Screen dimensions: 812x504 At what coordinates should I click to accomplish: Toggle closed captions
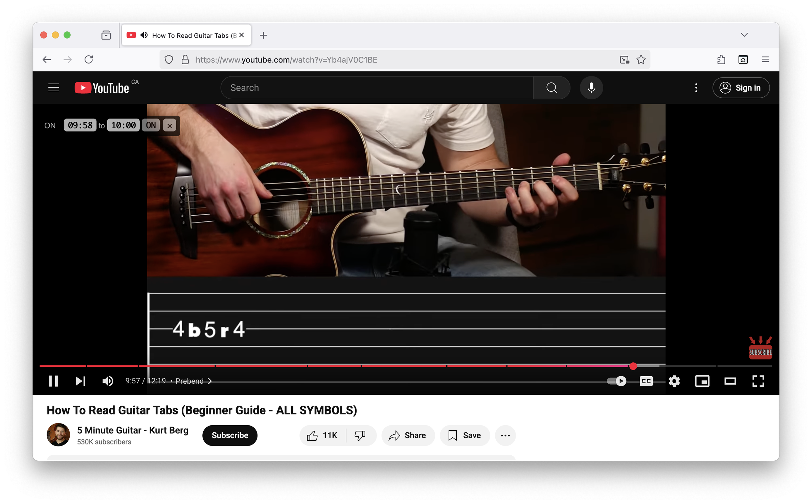tap(646, 381)
